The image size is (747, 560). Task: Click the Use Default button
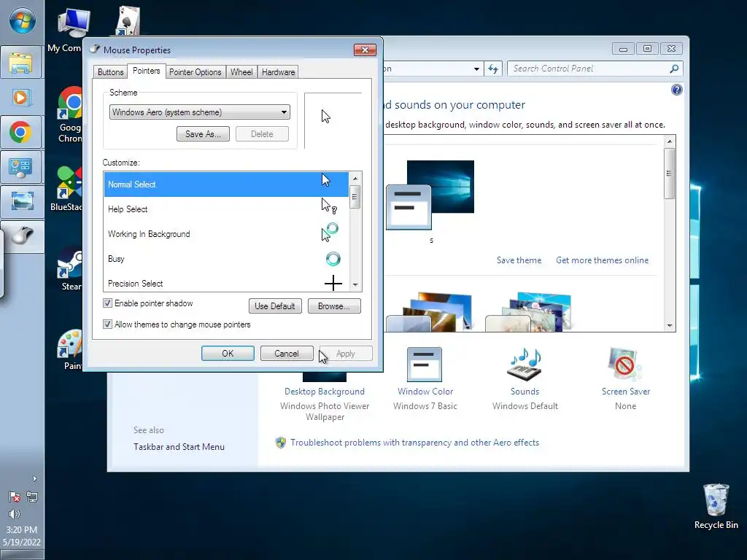coord(275,306)
